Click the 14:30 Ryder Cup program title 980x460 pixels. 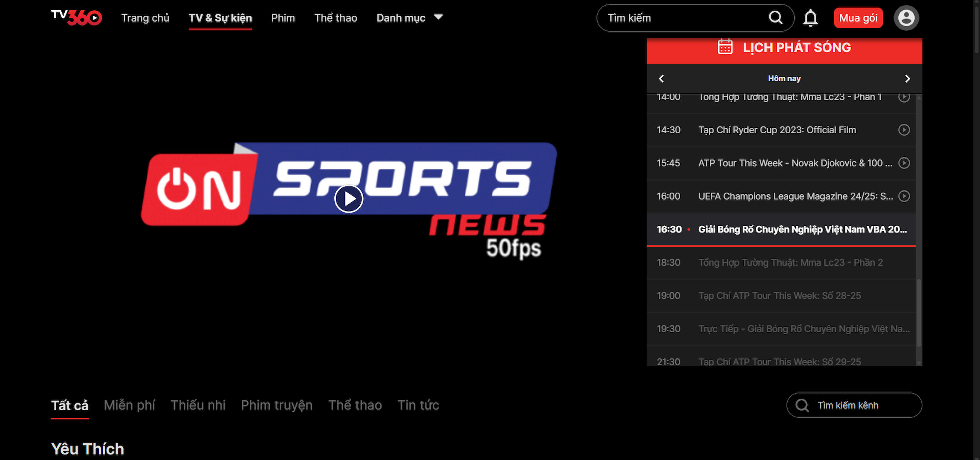click(777, 130)
